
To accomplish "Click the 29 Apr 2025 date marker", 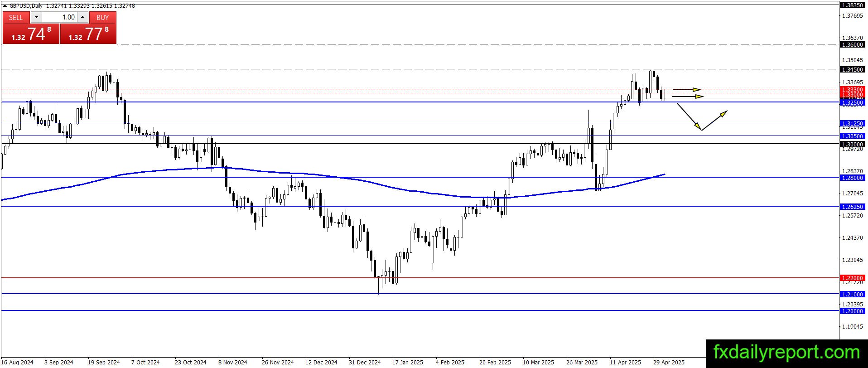I will click(x=669, y=363).
